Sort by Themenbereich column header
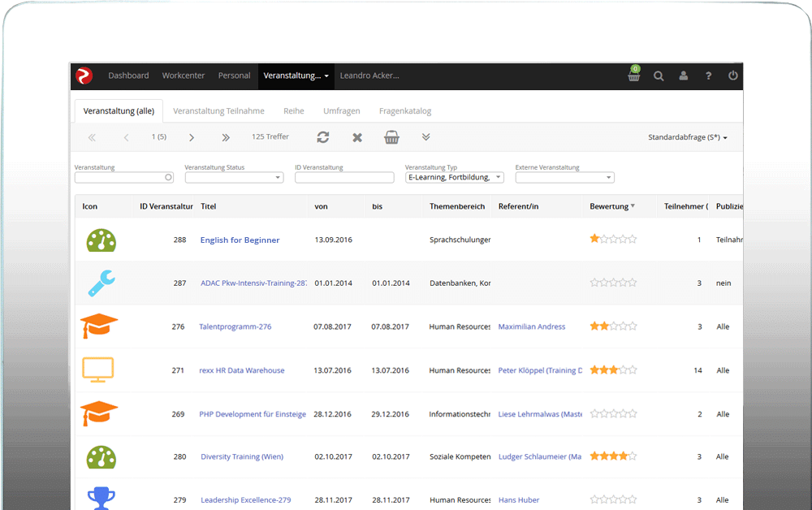The image size is (812, 510). tap(456, 206)
